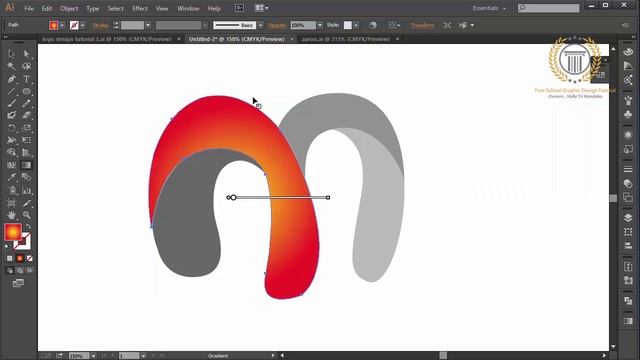Click the Transform link in control bar
The image size is (640, 360).
pyautogui.click(x=422, y=25)
